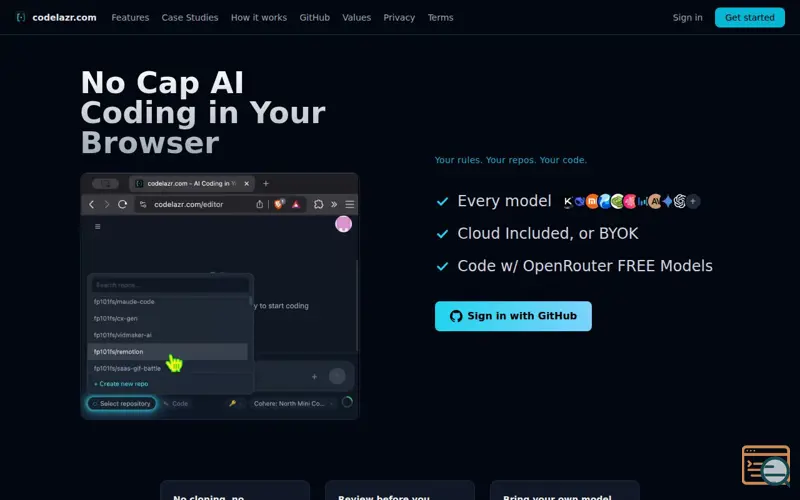
Task: Click the Search repos field in demo
Action: [170, 285]
